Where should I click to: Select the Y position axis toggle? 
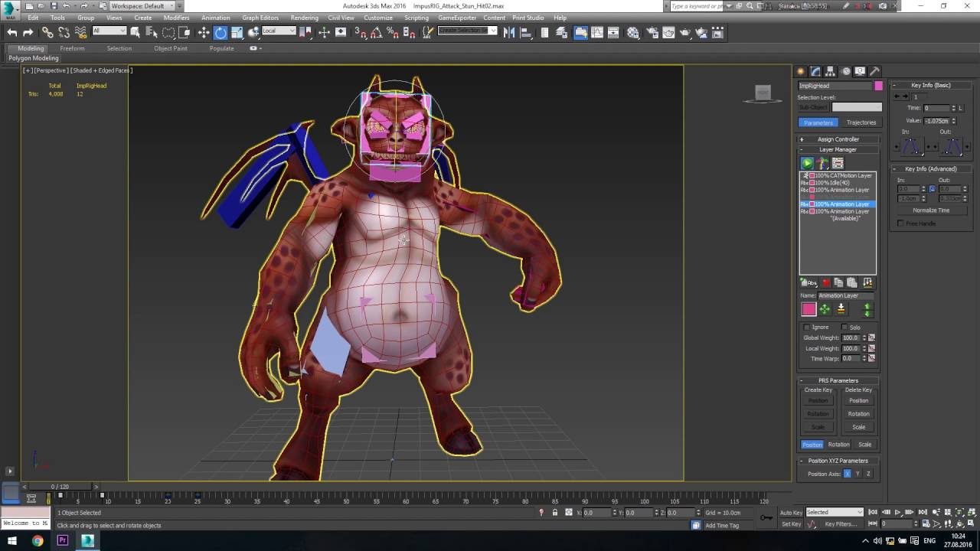click(857, 474)
